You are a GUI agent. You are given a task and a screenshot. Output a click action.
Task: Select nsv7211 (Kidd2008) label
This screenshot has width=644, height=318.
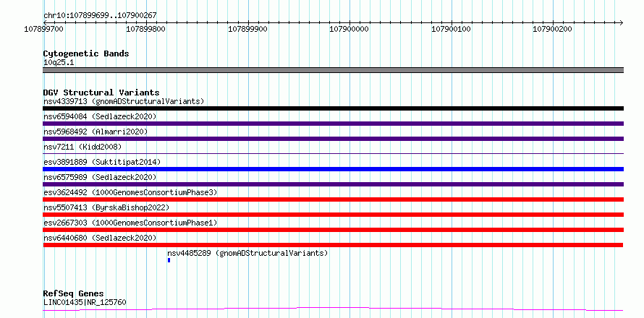pyautogui.click(x=82, y=147)
